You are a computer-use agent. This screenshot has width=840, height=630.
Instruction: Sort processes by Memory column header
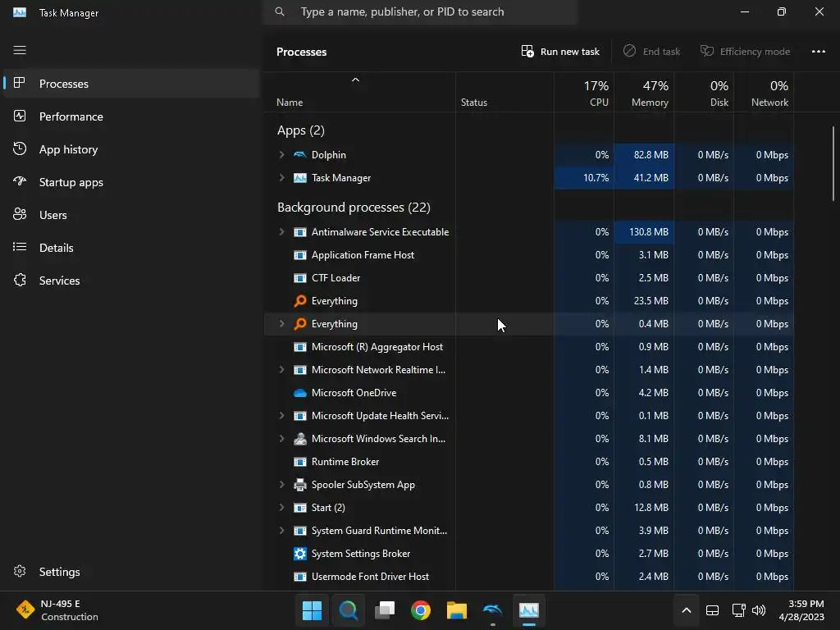644,93
